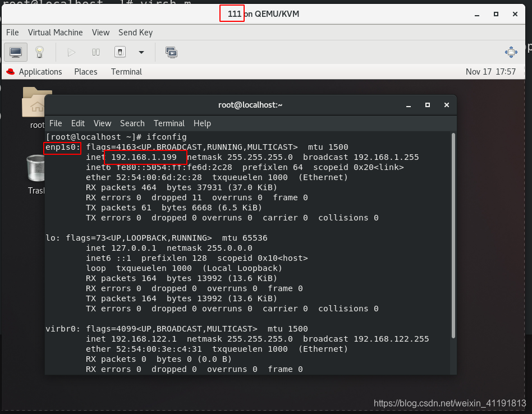Close the QEMU/KVM viewer window
Image resolution: width=532 pixels, height=414 pixels.
pyautogui.click(x=515, y=14)
